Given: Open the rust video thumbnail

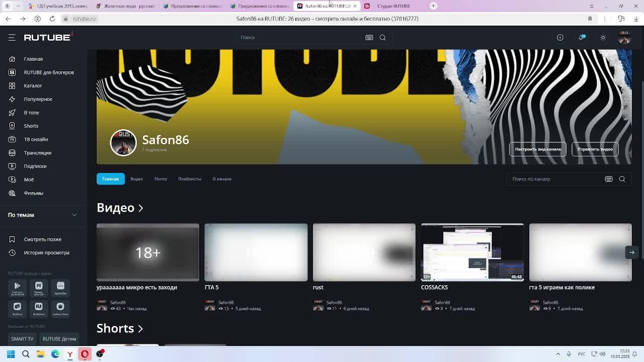Looking at the screenshot, I should (364, 252).
